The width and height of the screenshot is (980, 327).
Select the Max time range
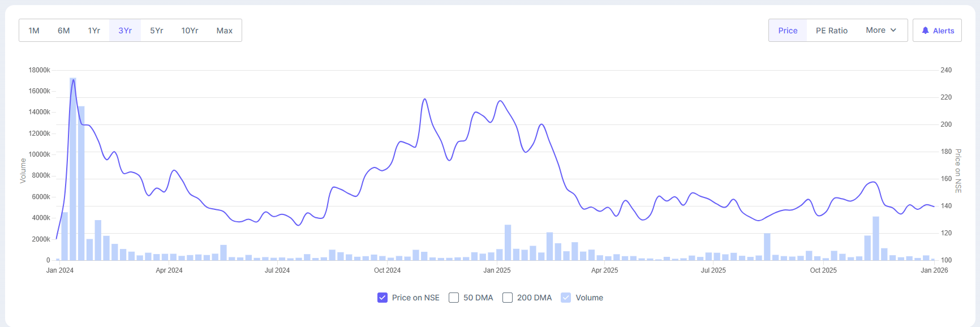click(225, 31)
